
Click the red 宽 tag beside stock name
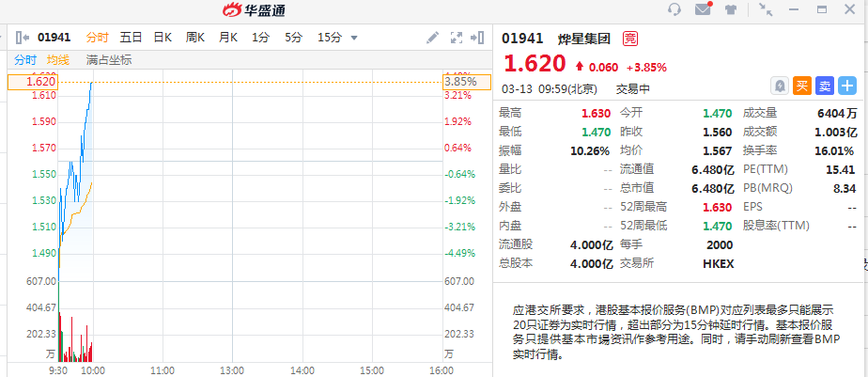(629, 39)
